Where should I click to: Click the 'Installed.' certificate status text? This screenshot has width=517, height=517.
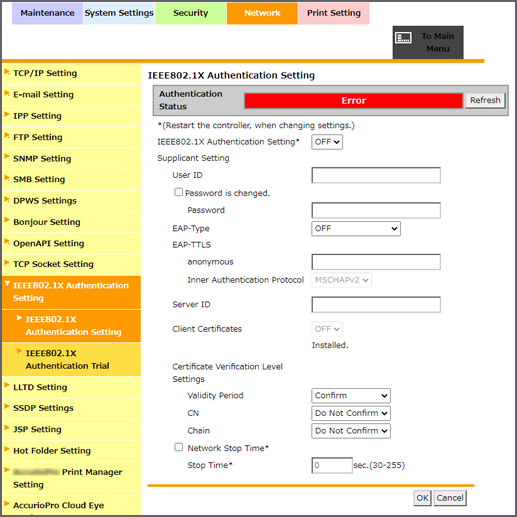(330, 345)
